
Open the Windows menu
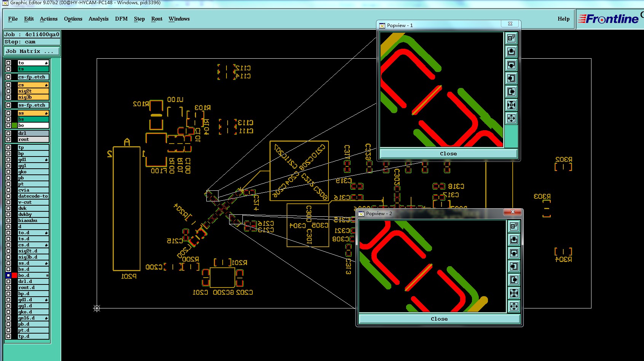pos(179,19)
